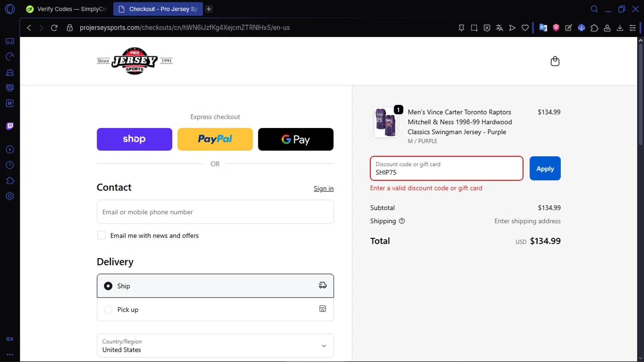The image size is (644, 362).
Task: Open the Opera menu logo
Action: click(10, 9)
